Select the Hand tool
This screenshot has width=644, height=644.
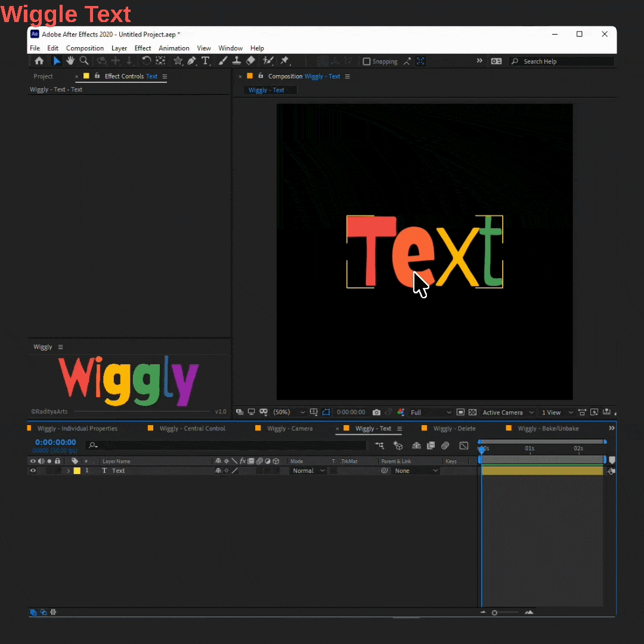70,61
